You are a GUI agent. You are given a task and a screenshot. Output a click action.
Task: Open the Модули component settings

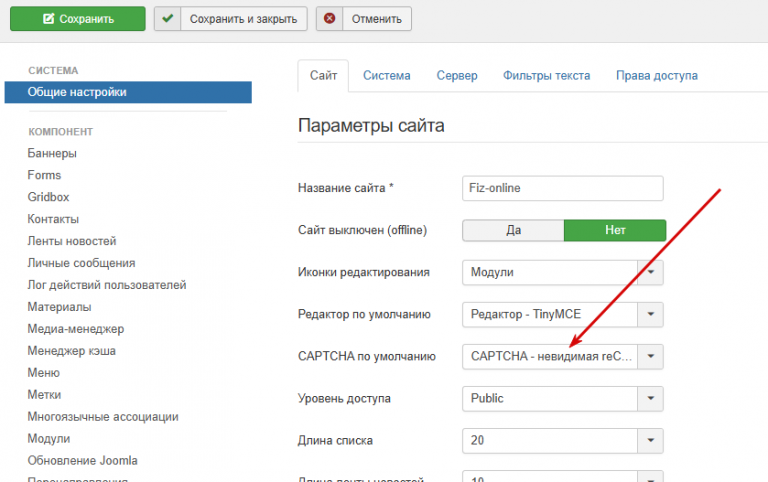click(x=48, y=438)
